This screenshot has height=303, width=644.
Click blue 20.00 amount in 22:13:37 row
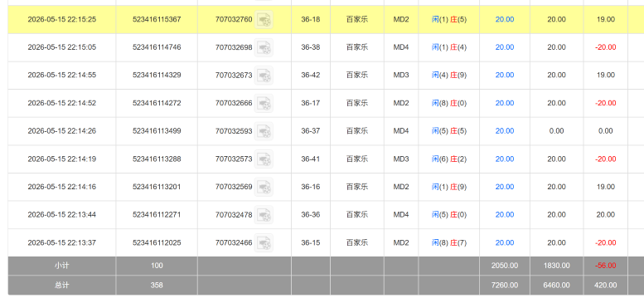click(505, 242)
